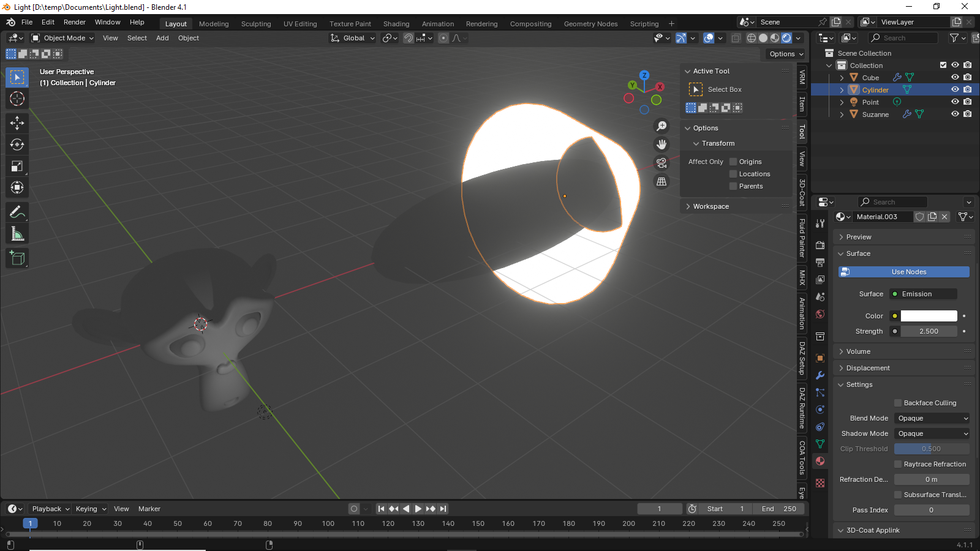Open the Material properties tab
The image size is (980, 551).
coord(820,461)
